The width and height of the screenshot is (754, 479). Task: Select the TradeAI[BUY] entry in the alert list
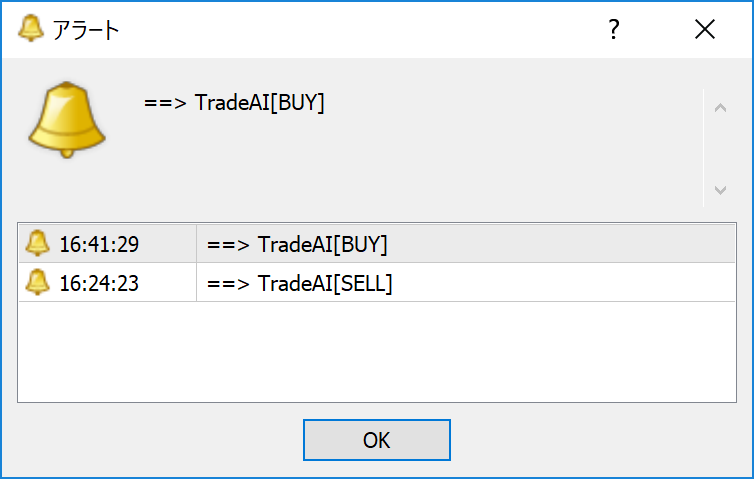coord(297,244)
